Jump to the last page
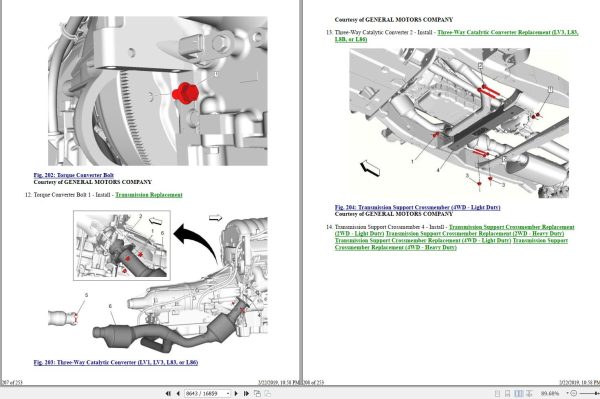Viewport: 600px width, 399px height. [x=246, y=393]
